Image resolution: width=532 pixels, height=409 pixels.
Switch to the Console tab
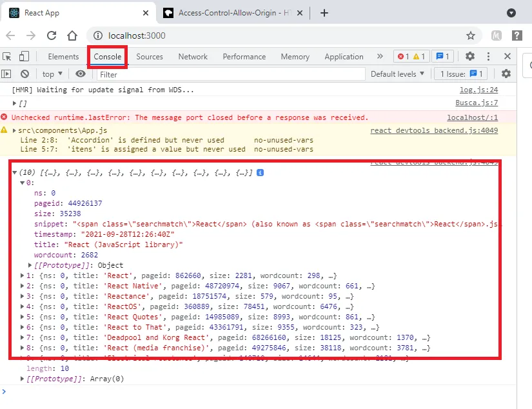(x=108, y=57)
